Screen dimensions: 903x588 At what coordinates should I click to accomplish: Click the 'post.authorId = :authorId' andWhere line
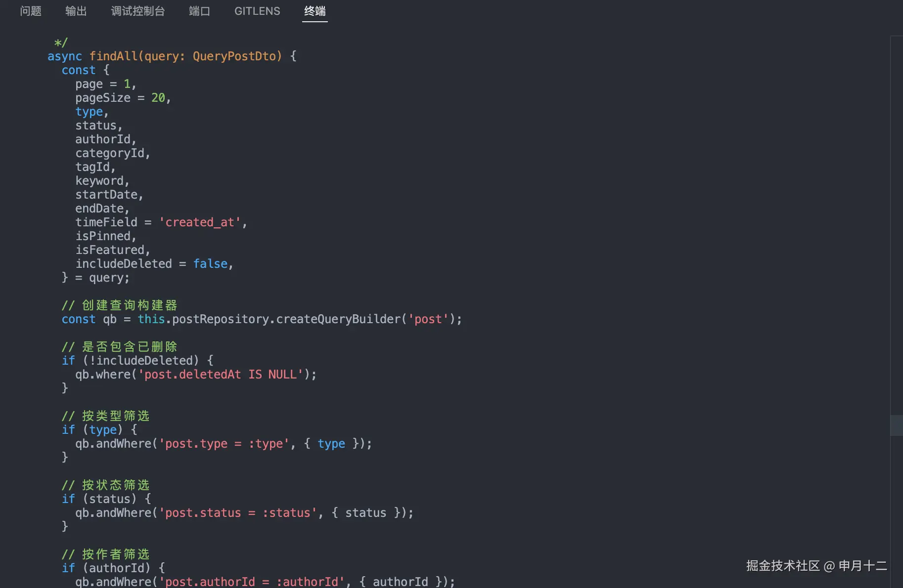click(265, 582)
